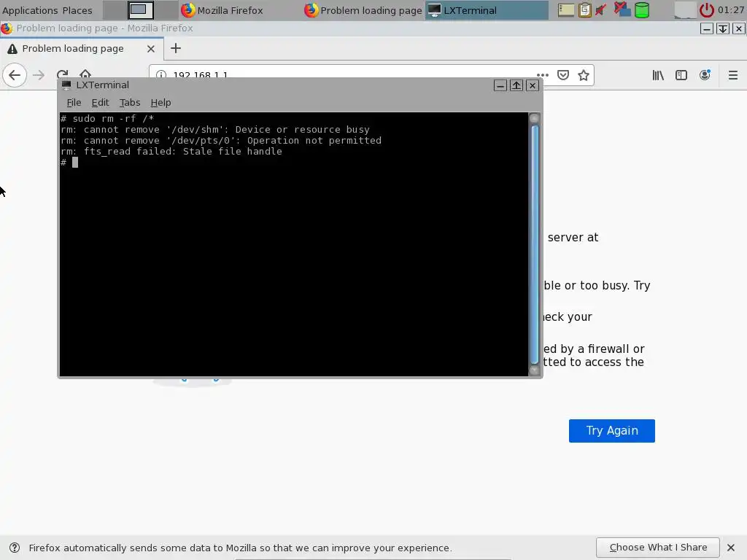
Task: Open Edit menu in LXTerminal
Action: (100, 102)
